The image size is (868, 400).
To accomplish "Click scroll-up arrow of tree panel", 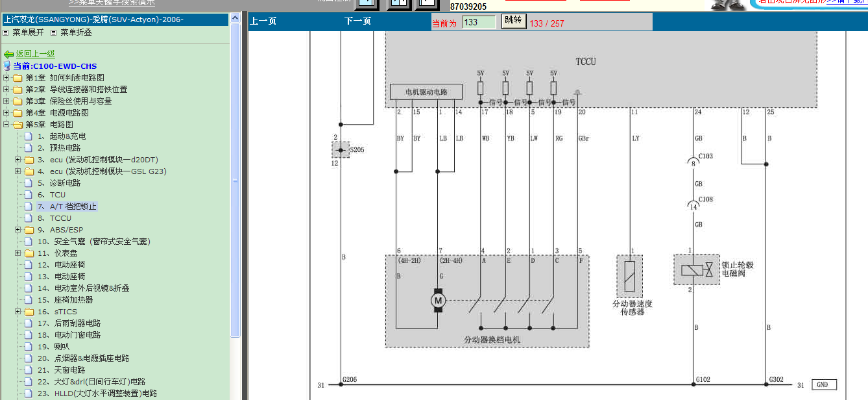I will [x=235, y=19].
